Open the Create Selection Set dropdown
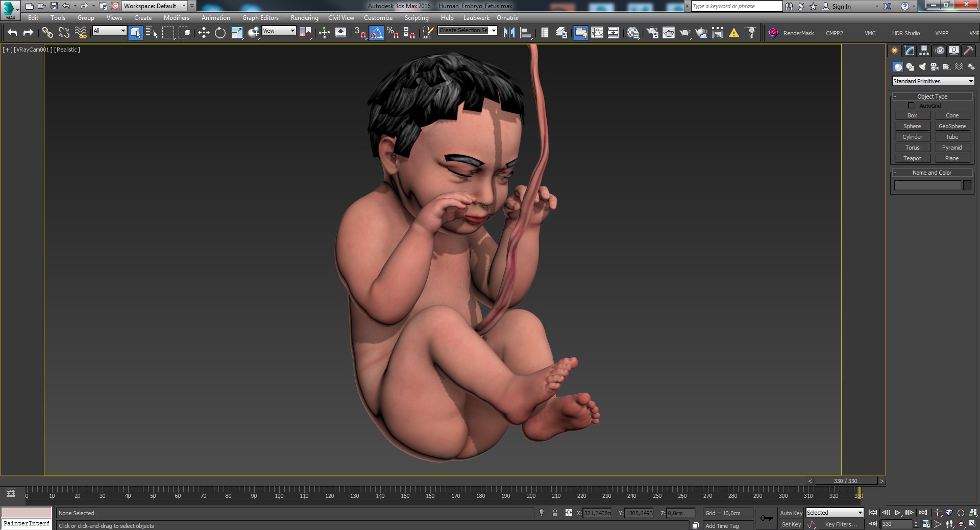Image resolution: width=980 pixels, height=530 pixels. 467,31
